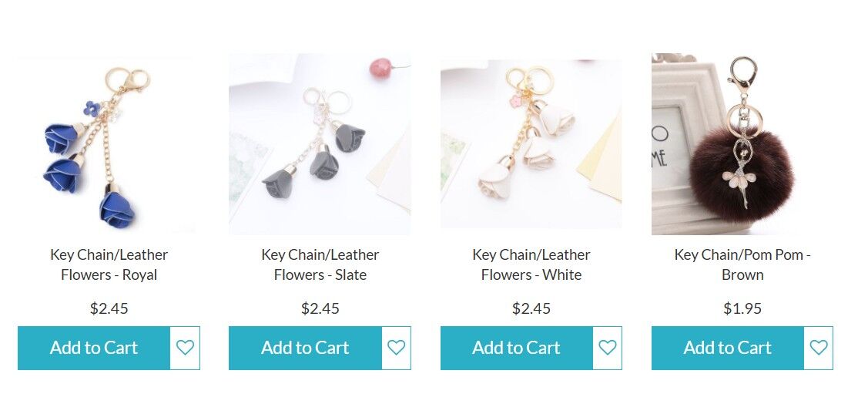Click the heart icon for Slate key chain
Viewport: 868px width, 394px height.
(x=397, y=348)
